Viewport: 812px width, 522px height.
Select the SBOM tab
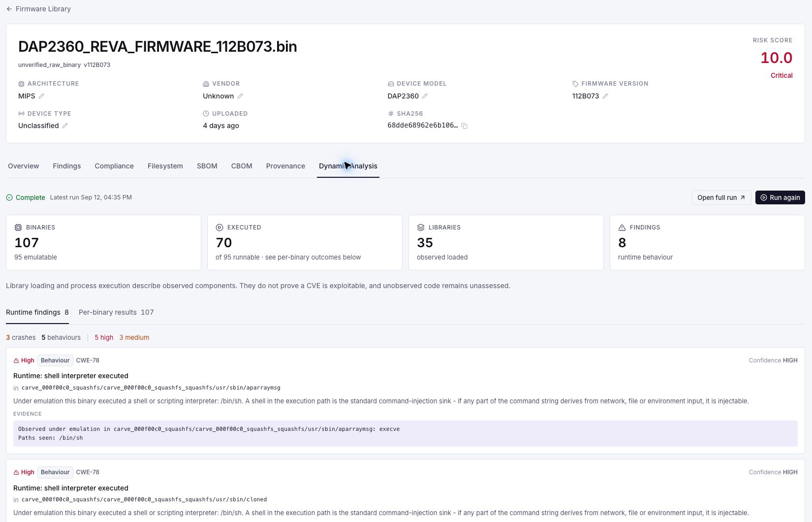click(207, 166)
